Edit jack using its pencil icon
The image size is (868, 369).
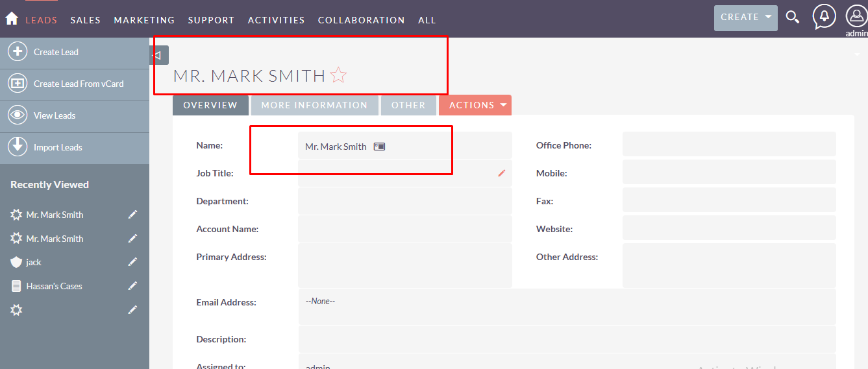132,262
